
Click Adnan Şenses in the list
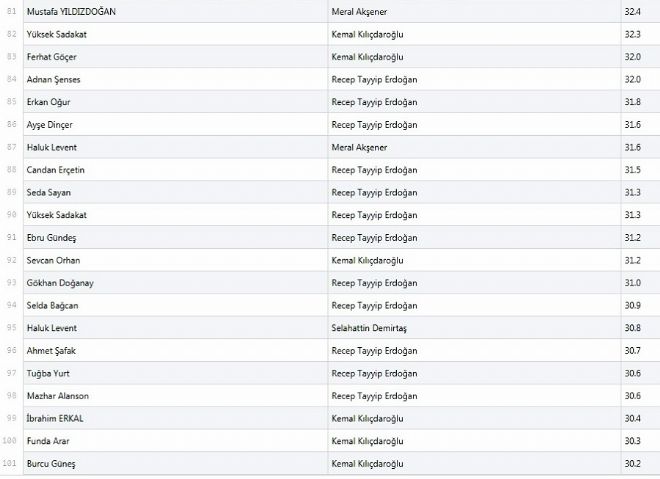tap(55, 79)
